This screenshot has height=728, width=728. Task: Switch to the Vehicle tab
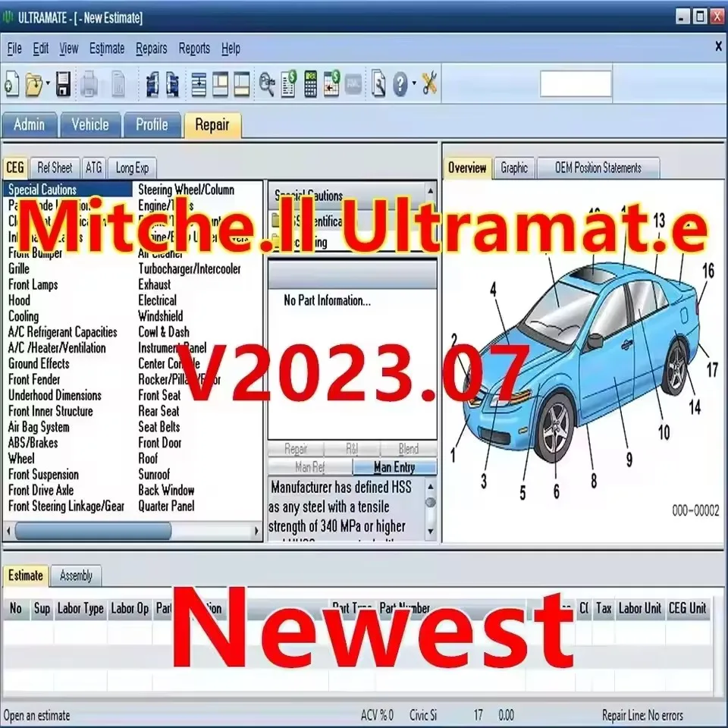(90, 124)
